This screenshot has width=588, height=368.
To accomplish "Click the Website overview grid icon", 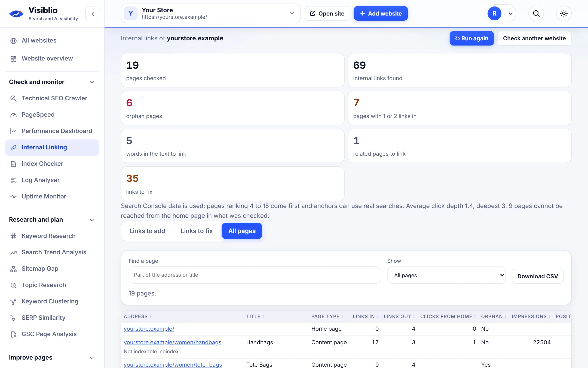I will [x=13, y=59].
